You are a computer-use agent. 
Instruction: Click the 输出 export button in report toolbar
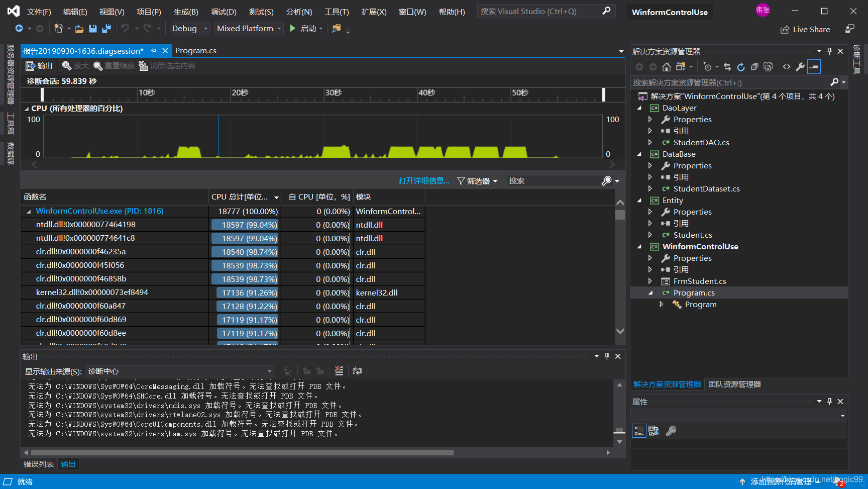pyautogui.click(x=39, y=66)
